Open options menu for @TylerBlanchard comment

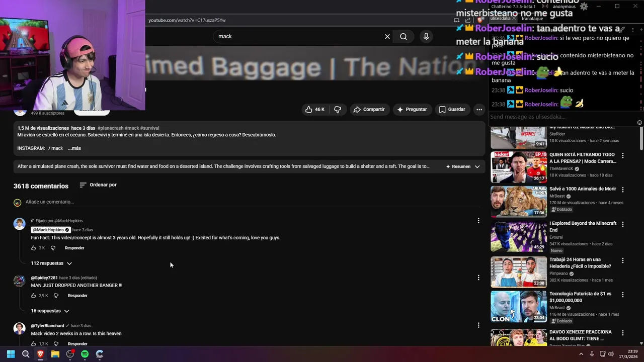pos(478,325)
